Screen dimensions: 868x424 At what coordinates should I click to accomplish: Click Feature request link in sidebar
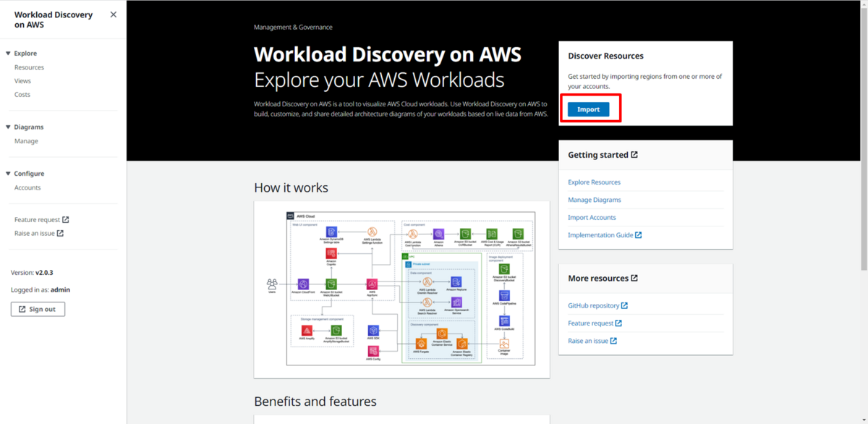click(x=41, y=220)
